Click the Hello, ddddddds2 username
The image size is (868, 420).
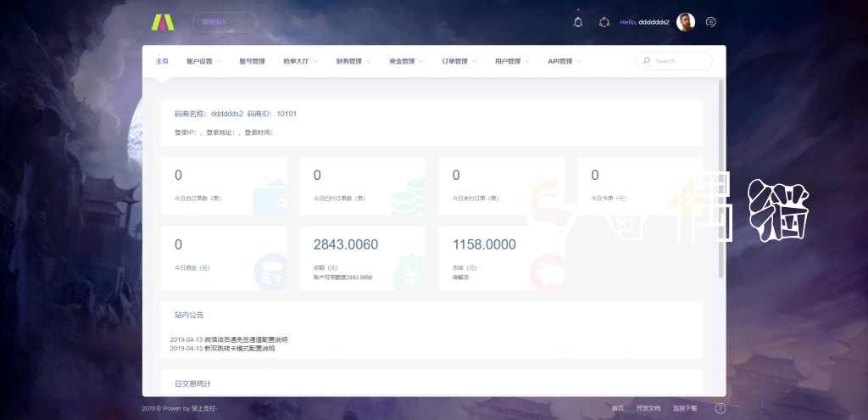pos(644,22)
